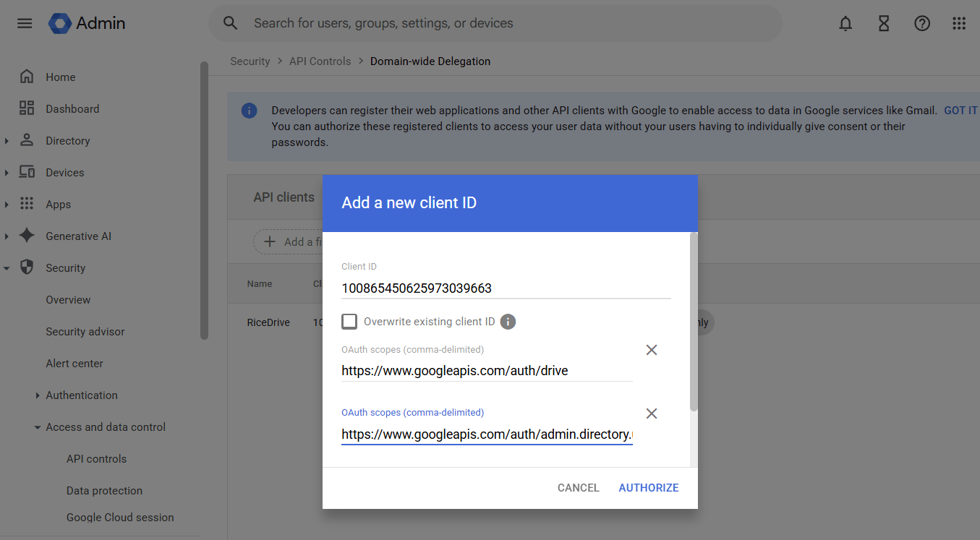Expand the Directory section arrow
This screenshot has height=540, width=980.
[x=7, y=141]
